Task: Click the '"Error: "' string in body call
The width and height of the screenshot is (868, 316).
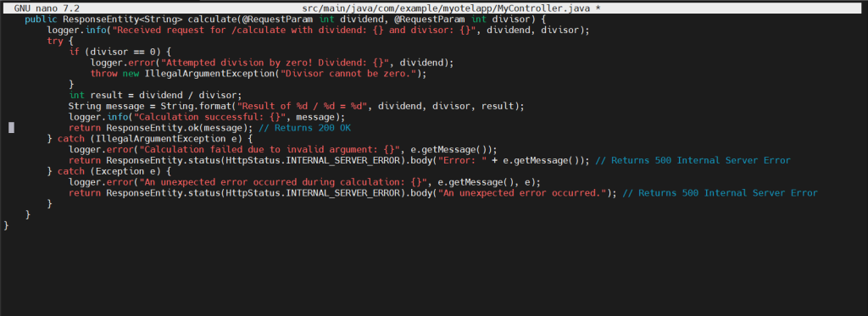Action: pyautogui.click(x=462, y=160)
